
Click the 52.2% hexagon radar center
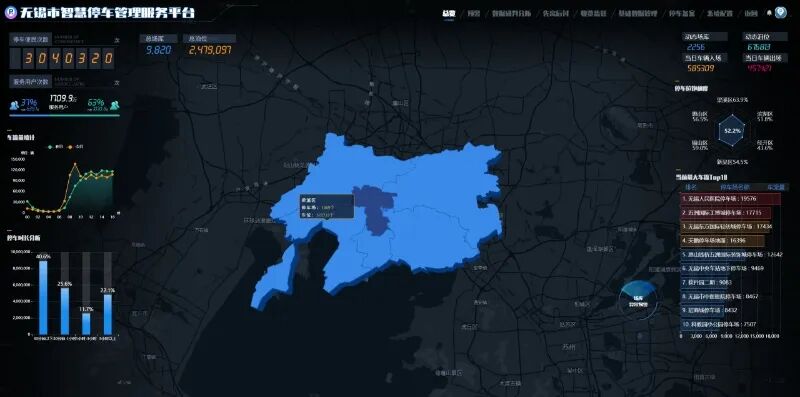click(x=733, y=131)
